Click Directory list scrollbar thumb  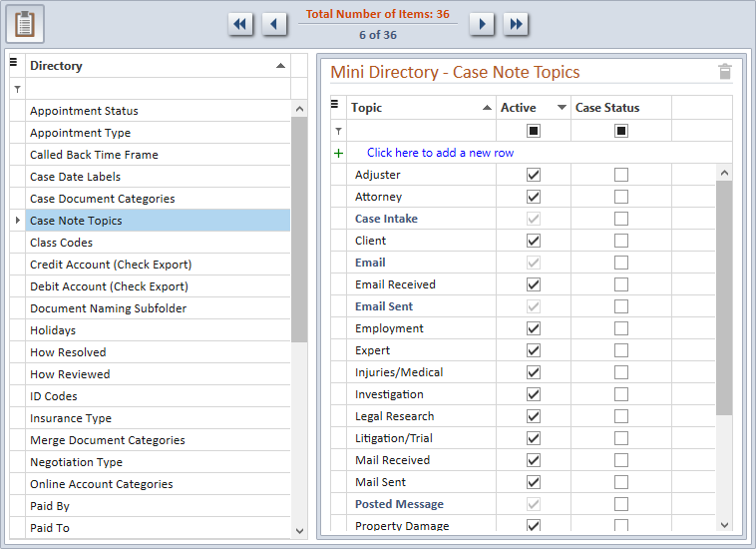(x=299, y=230)
